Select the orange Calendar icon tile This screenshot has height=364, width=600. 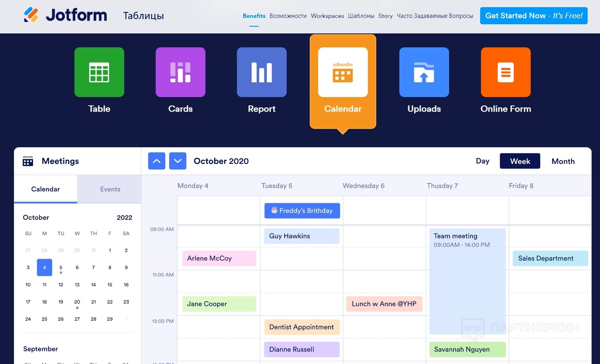pos(343,72)
